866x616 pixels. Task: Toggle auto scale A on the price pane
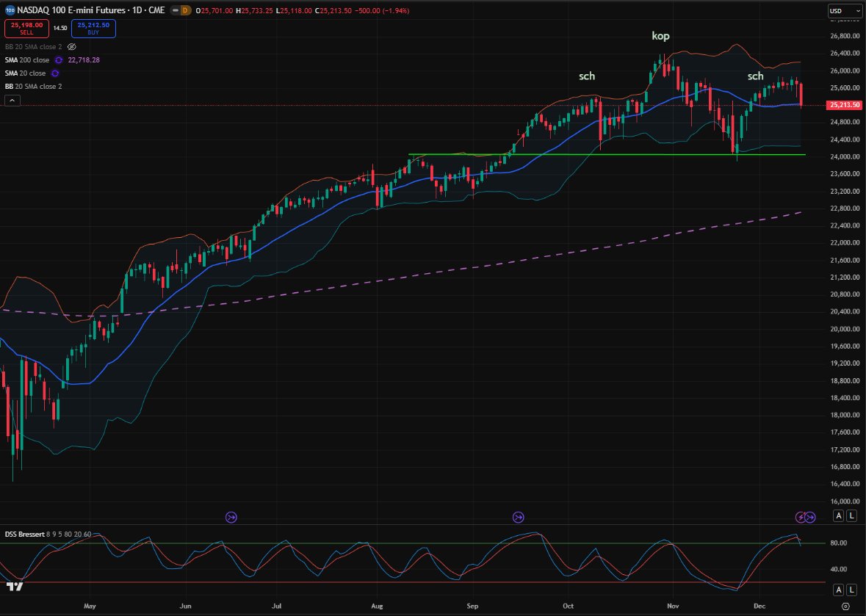(839, 515)
